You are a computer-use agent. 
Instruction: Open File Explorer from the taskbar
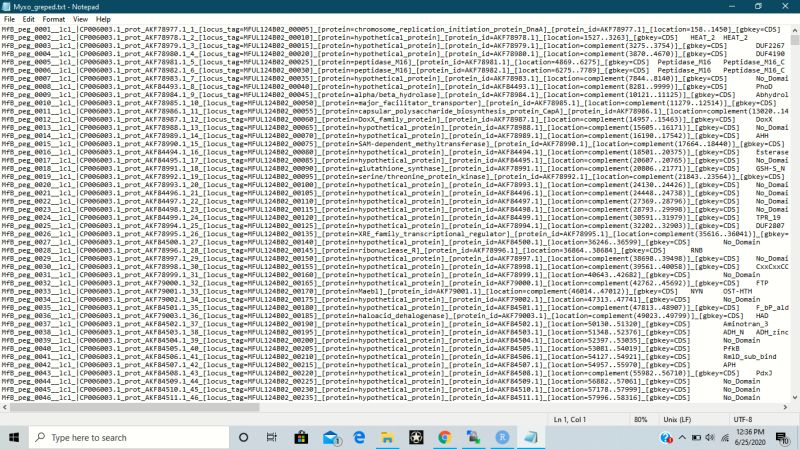pyautogui.click(x=387, y=437)
